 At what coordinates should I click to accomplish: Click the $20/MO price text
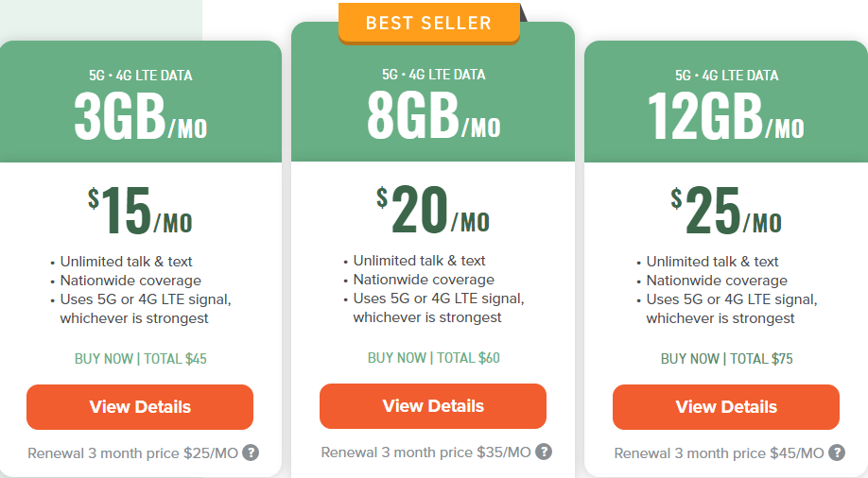coord(433,211)
